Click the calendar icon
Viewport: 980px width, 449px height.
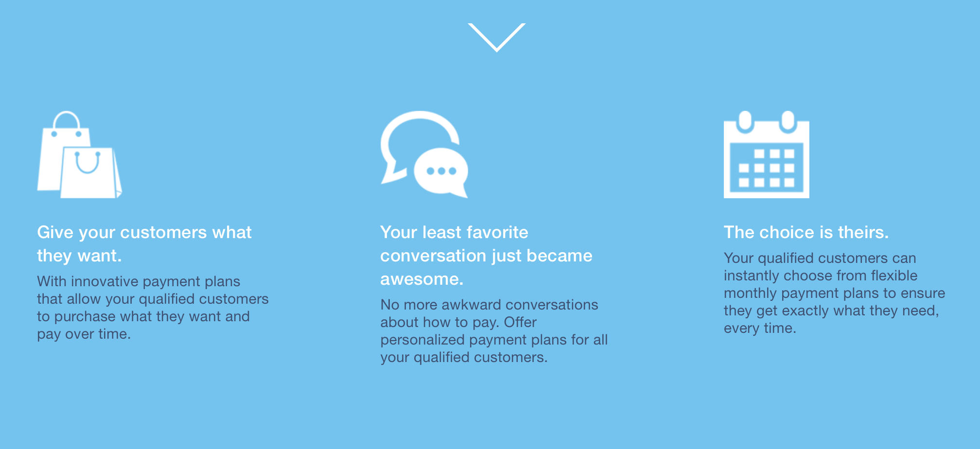coord(767,155)
